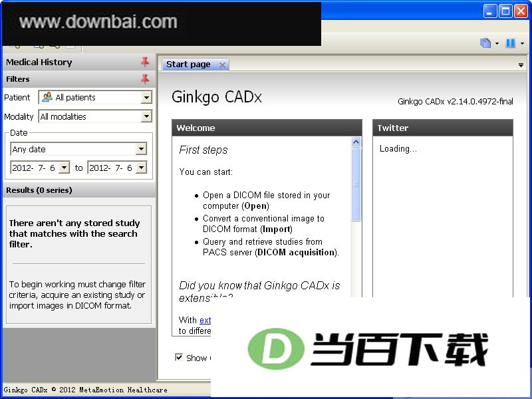Click the Filters section header
This screenshot has width=532, height=399.
79,79
